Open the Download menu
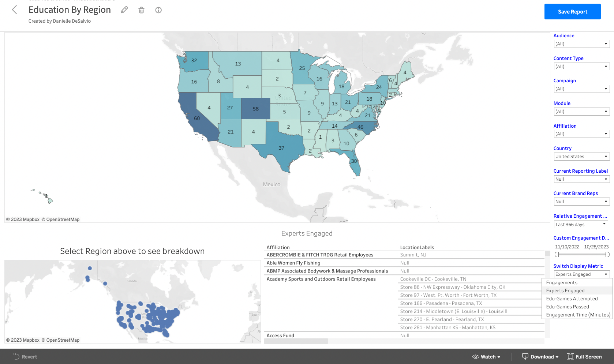The height and width of the screenshot is (364, 614). point(540,357)
